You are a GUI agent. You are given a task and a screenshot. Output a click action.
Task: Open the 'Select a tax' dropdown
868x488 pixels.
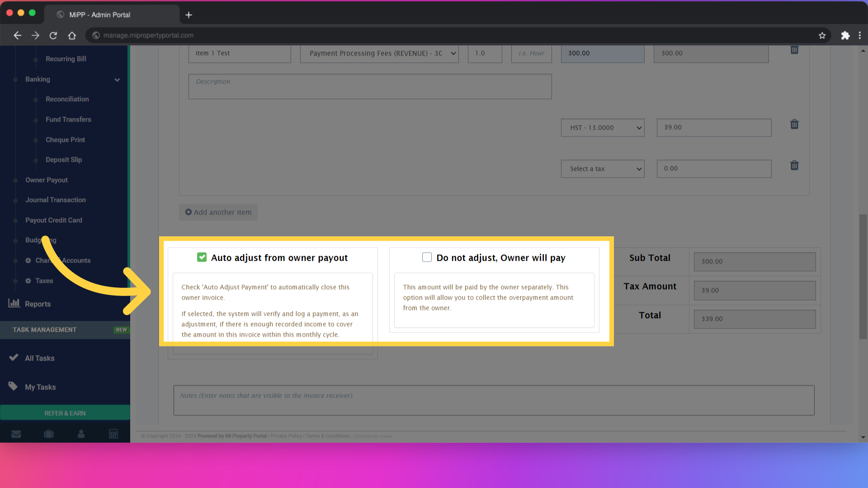tap(602, 169)
